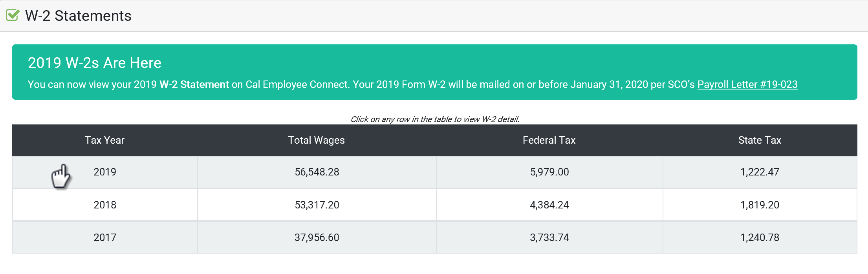The height and width of the screenshot is (274, 868).
Task: Select the 2017 tax year row
Action: tap(434, 237)
